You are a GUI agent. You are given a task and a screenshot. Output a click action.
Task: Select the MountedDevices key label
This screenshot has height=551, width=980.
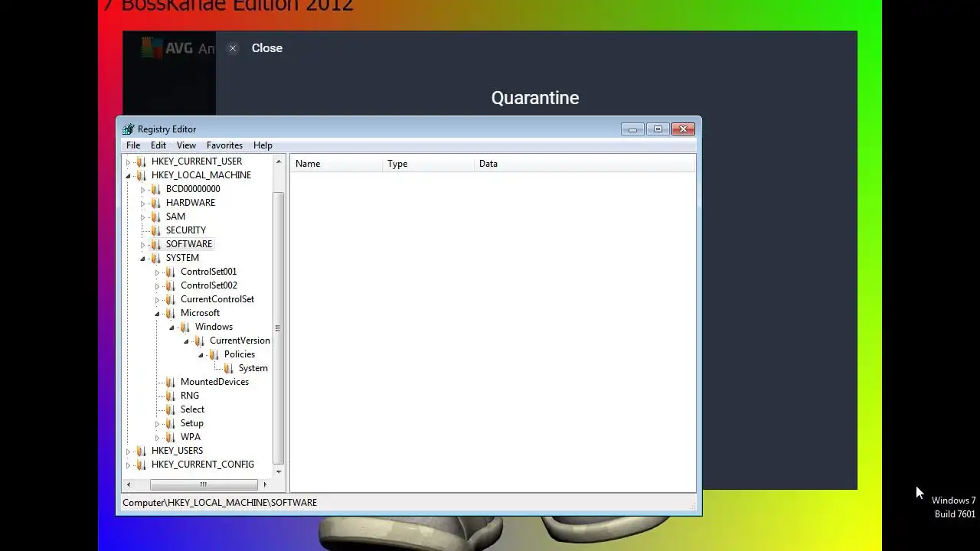coord(214,382)
